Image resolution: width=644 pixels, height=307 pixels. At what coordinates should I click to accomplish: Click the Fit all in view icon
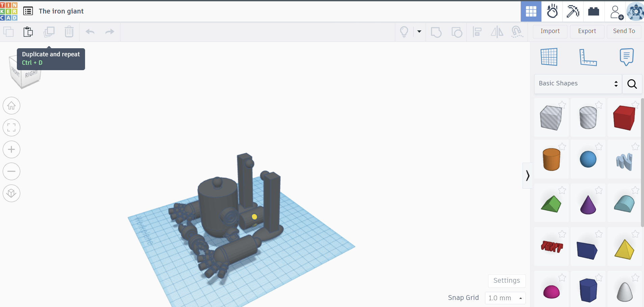pos(11,128)
